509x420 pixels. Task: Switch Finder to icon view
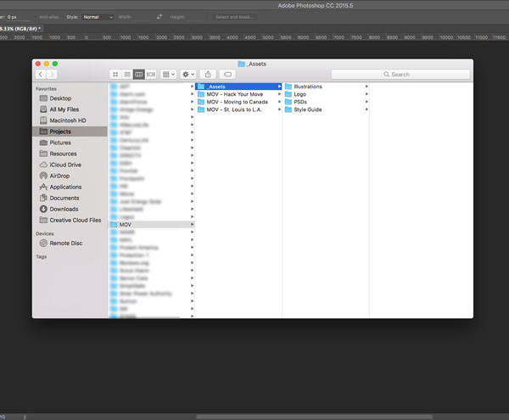[x=115, y=75]
